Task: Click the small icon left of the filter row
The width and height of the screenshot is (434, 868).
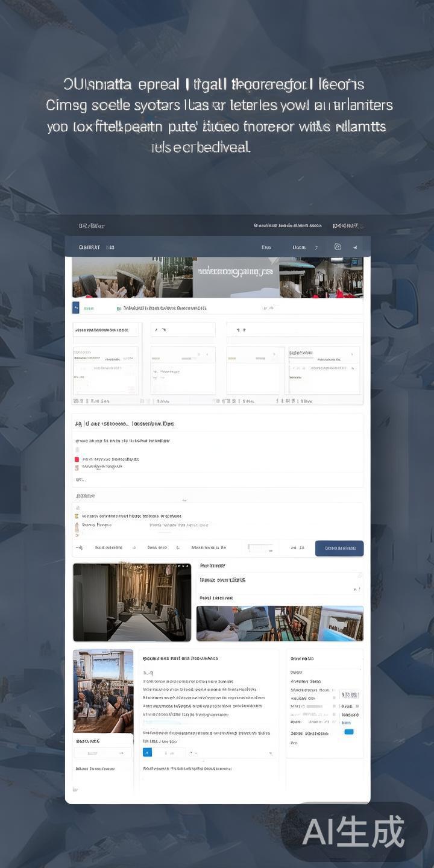Action: [x=79, y=548]
